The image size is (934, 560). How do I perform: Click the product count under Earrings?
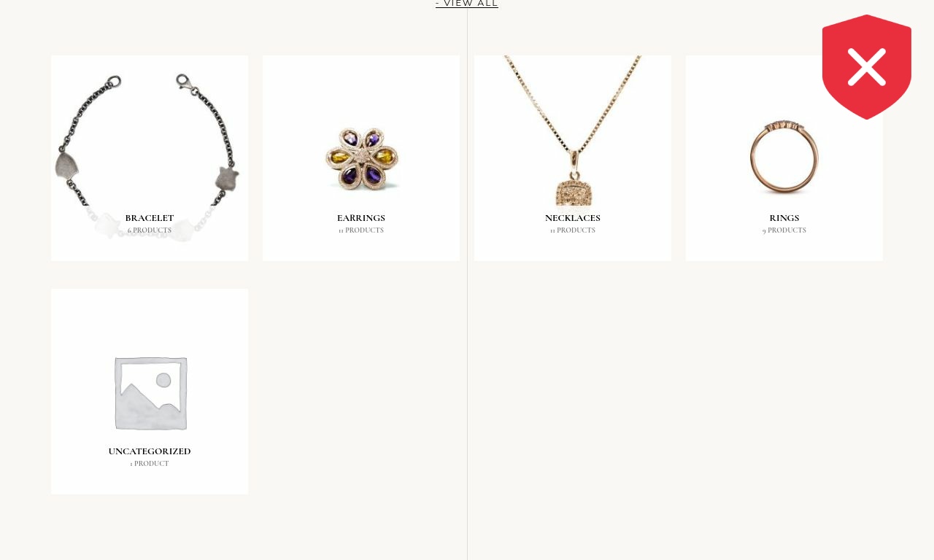(361, 230)
